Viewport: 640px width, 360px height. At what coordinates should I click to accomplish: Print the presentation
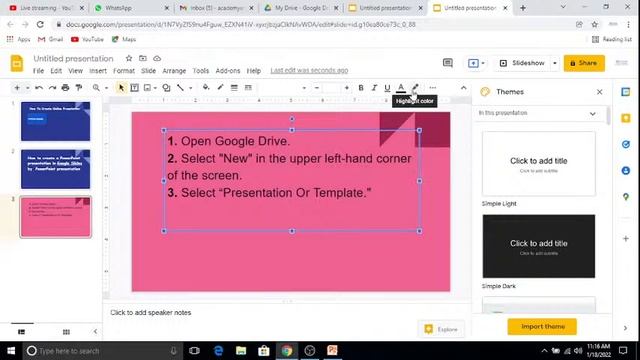click(x=65, y=88)
